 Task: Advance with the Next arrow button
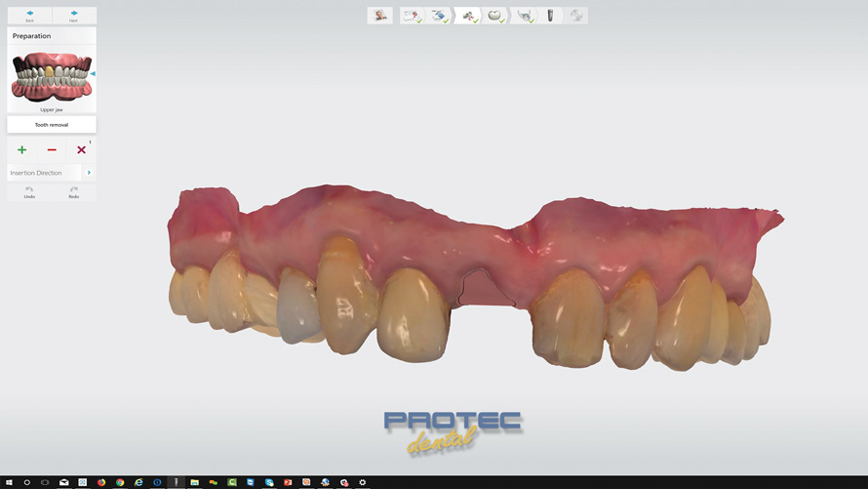click(x=74, y=16)
